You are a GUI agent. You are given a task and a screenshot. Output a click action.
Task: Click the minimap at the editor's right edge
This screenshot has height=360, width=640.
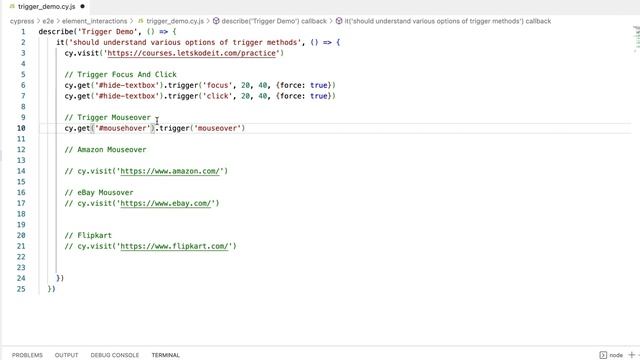(636, 39)
